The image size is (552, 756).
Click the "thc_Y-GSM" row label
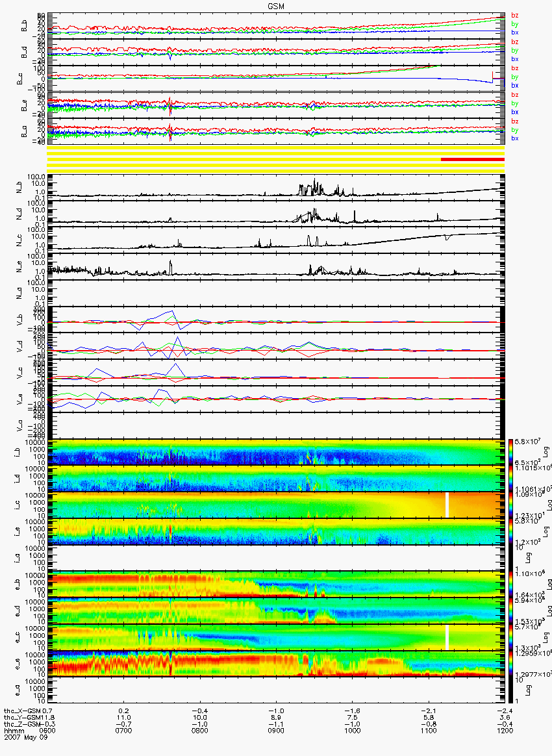(22, 718)
